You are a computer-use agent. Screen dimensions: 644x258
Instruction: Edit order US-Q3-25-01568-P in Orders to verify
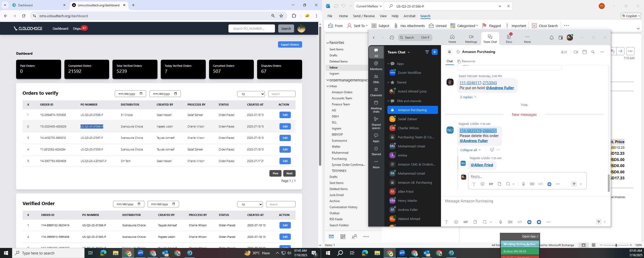click(285, 115)
